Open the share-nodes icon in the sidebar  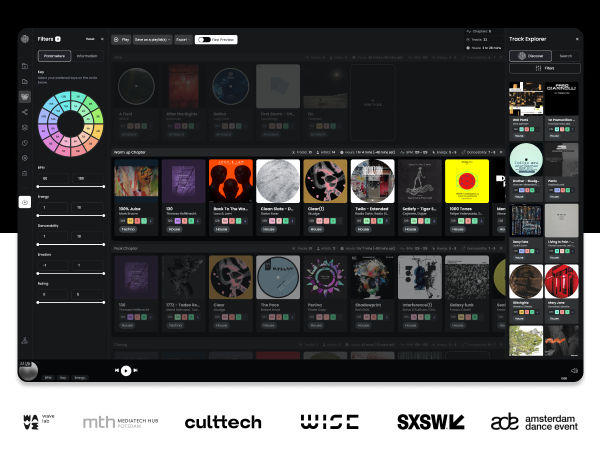pos(25,112)
